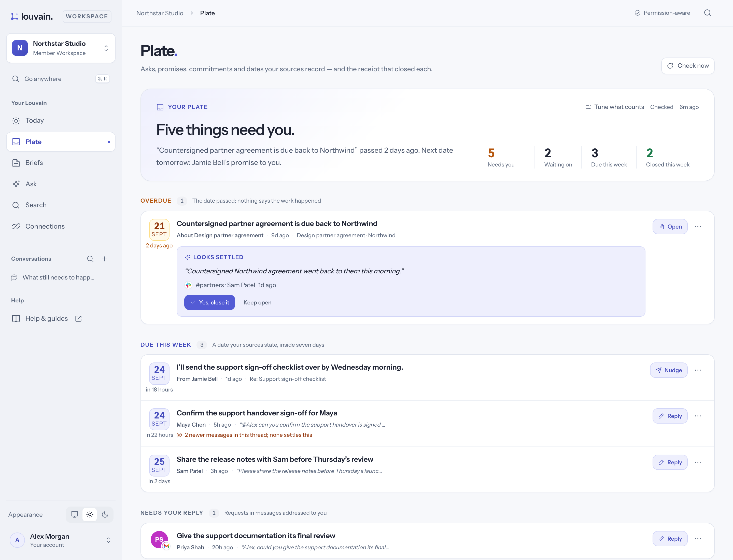The width and height of the screenshot is (733, 560).
Task: Click the Permission-aware shield indicator
Action: (x=662, y=13)
